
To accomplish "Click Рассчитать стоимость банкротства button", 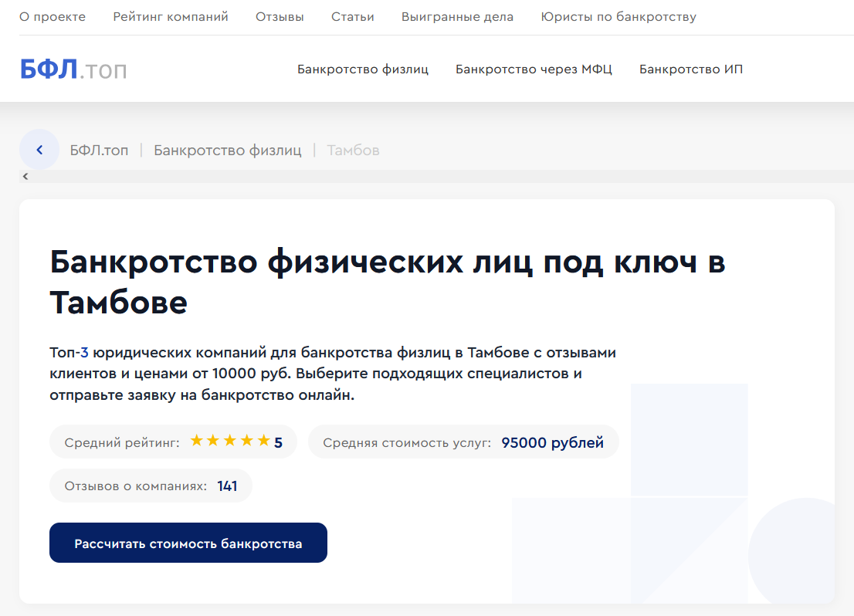I will tap(188, 543).
